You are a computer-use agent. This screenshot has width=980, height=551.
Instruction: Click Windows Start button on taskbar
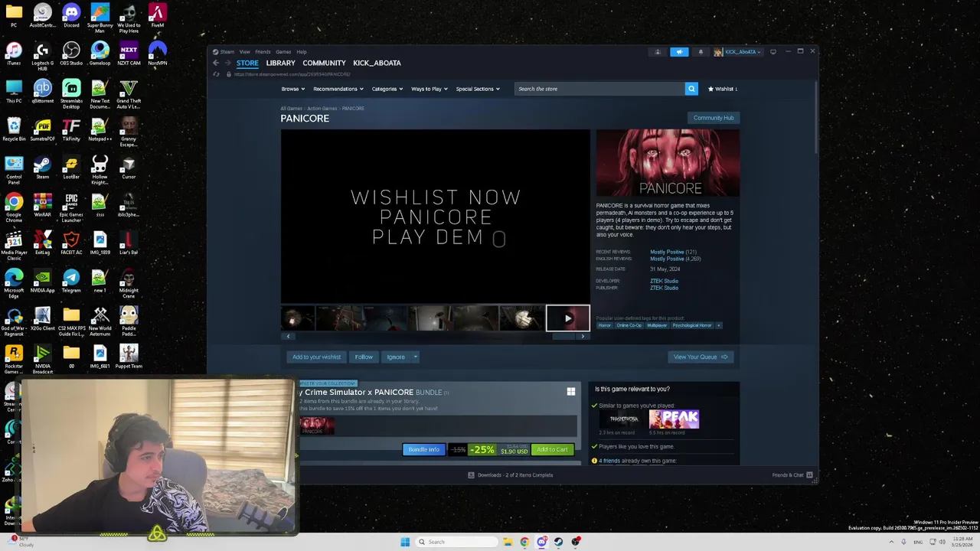click(x=405, y=542)
